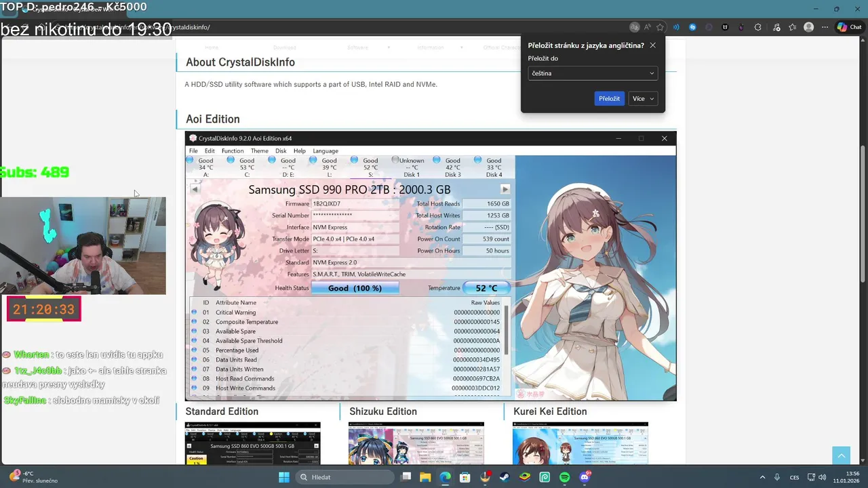868x488 pixels.
Task: Click the Host Read Commands attribute row
Action: (347, 379)
